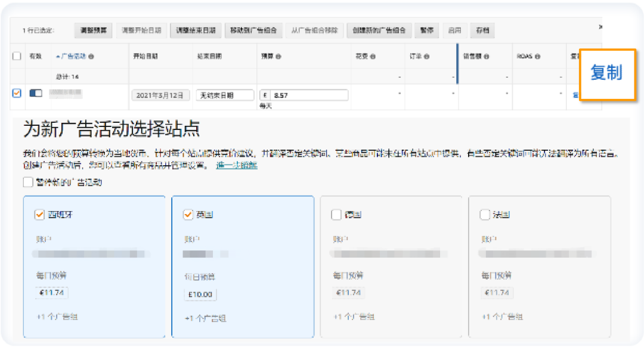The image size is (644, 347).
Task: Uncheck the 西班牙 site checkbox
Action: point(41,215)
